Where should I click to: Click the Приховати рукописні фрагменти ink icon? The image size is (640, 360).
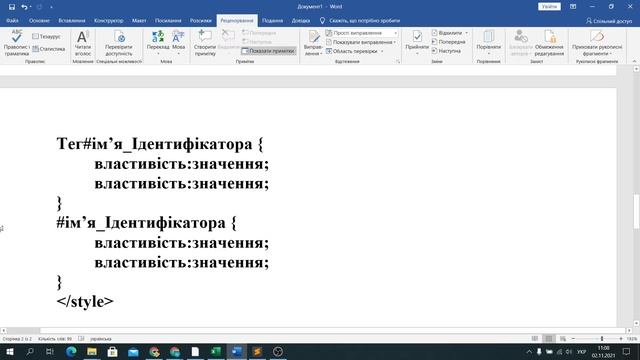[x=597, y=36]
